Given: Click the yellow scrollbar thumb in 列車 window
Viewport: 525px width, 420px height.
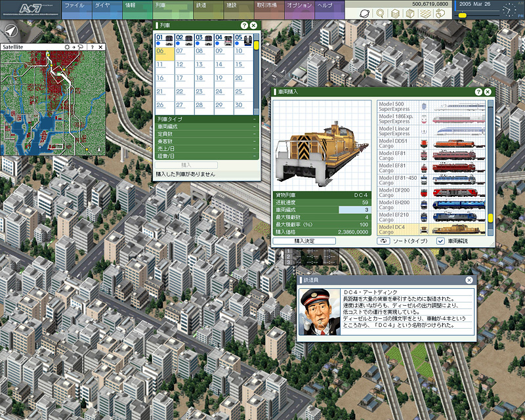Looking at the screenshot, I should click(256, 45).
